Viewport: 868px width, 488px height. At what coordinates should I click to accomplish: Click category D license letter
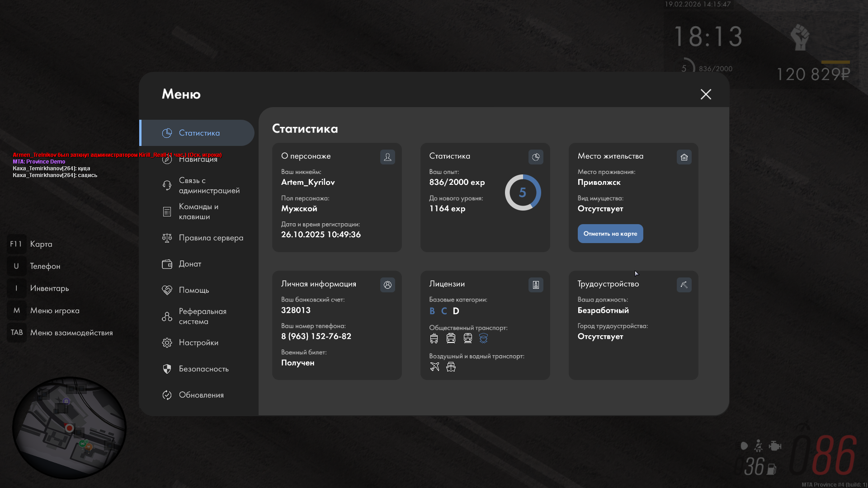tap(456, 311)
